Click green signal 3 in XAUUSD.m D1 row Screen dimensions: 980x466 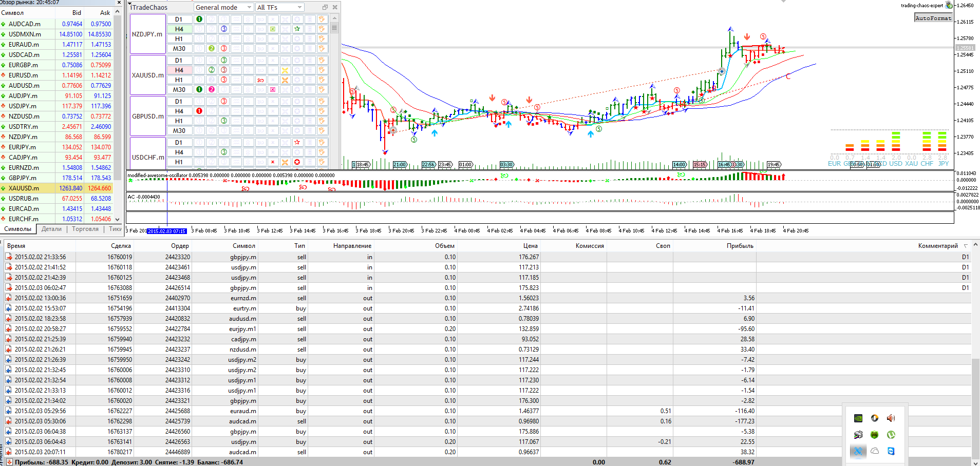tap(224, 60)
